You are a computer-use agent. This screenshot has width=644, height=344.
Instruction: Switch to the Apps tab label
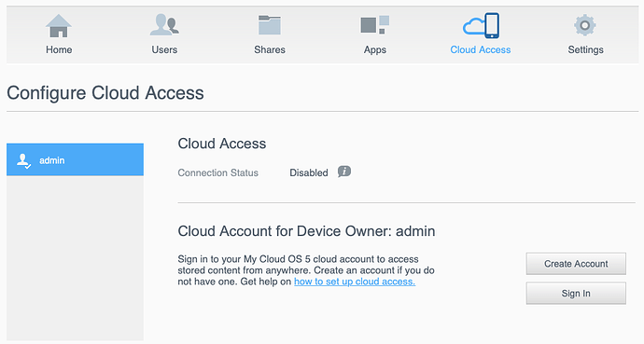click(x=375, y=50)
